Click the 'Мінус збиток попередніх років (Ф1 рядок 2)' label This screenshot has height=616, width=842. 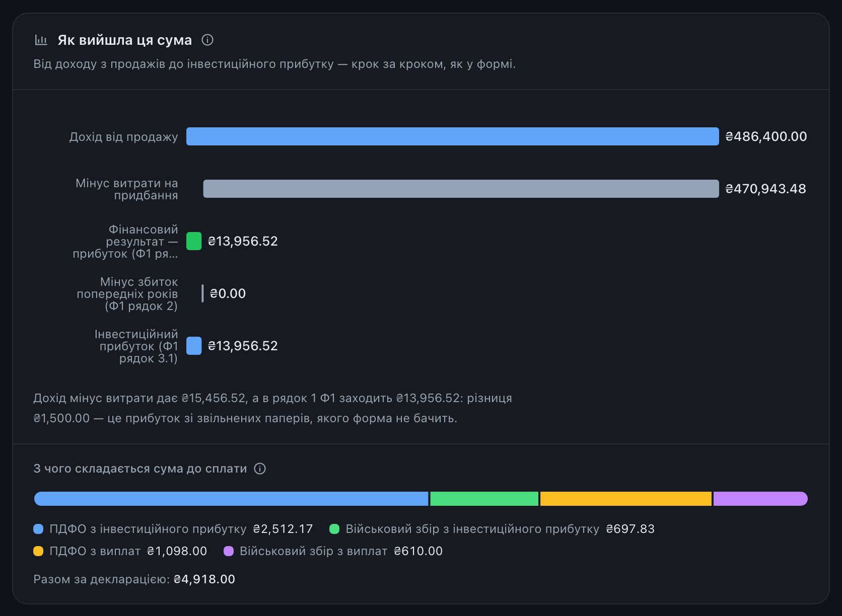coord(127,294)
